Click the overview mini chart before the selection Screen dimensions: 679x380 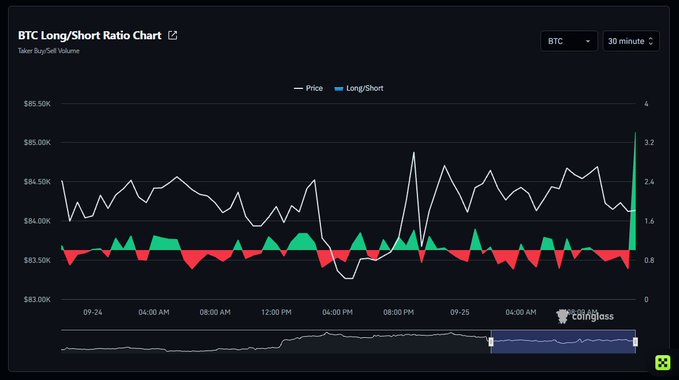click(x=276, y=342)
